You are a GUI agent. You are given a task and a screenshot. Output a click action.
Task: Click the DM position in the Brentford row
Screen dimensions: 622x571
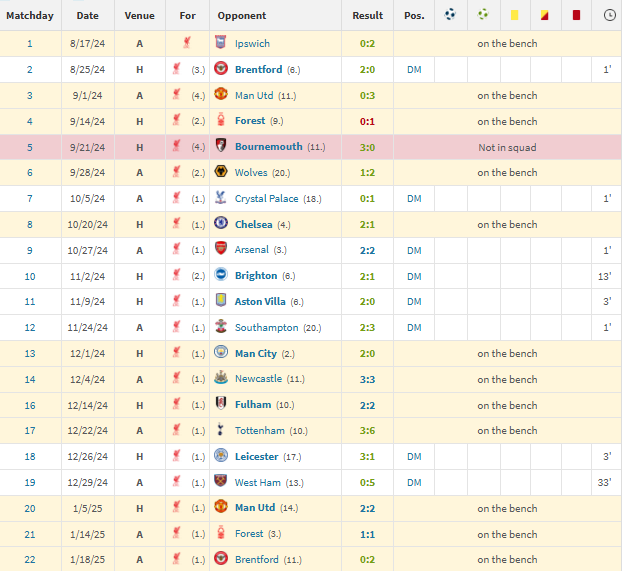tap(414, 69)
